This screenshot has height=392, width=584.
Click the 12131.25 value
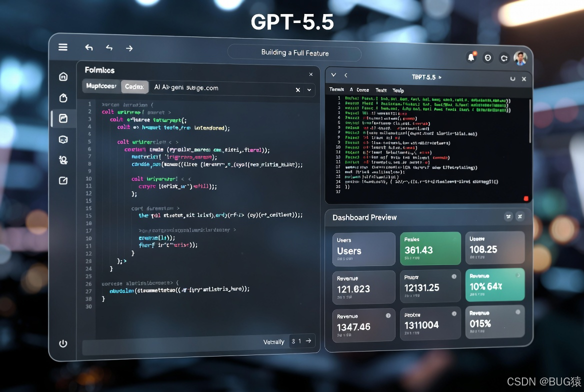click(x=421, y=287)
